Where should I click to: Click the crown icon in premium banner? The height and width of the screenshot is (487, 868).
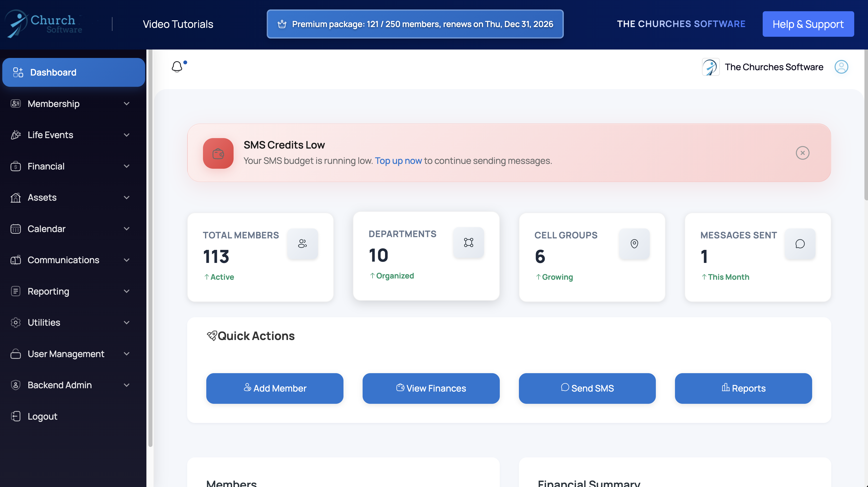tap(282, 24)
